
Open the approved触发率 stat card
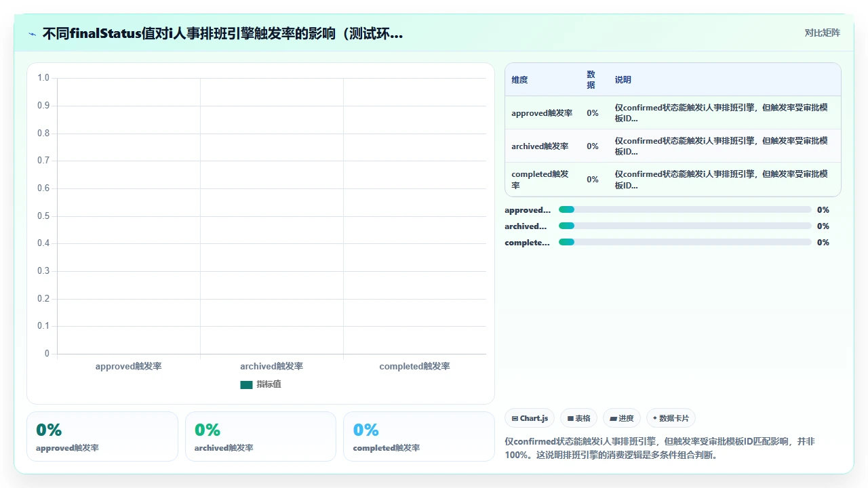point(102,436)
